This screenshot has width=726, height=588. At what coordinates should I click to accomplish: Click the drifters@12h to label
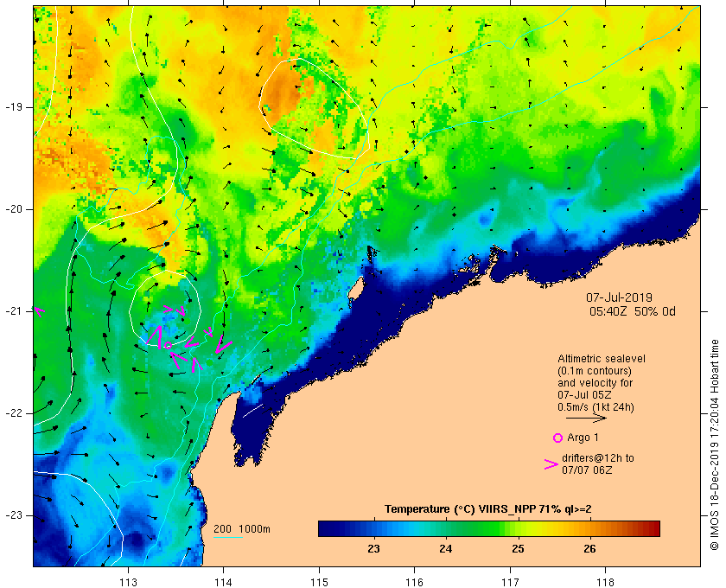(x=598, y=457)
